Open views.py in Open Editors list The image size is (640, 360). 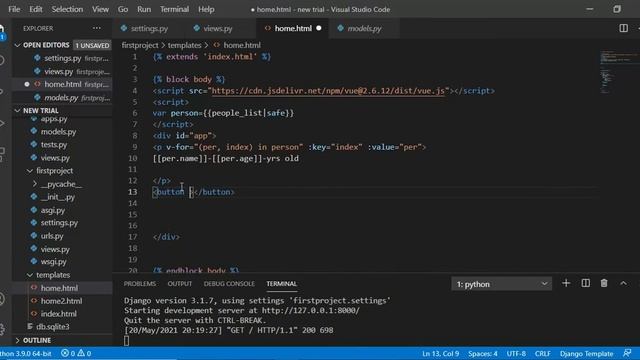click(62, 71)
